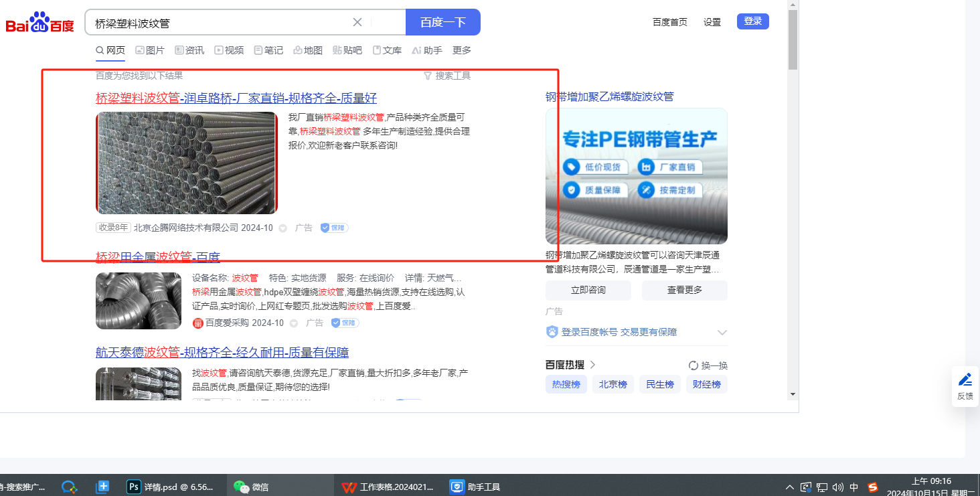Show hidden system tray icons
The height and width of the screenshot is (496, 980).
coord(790,487)
